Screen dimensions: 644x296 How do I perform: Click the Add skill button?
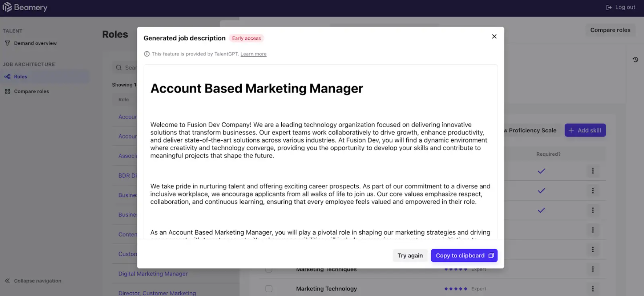point(585,130)
